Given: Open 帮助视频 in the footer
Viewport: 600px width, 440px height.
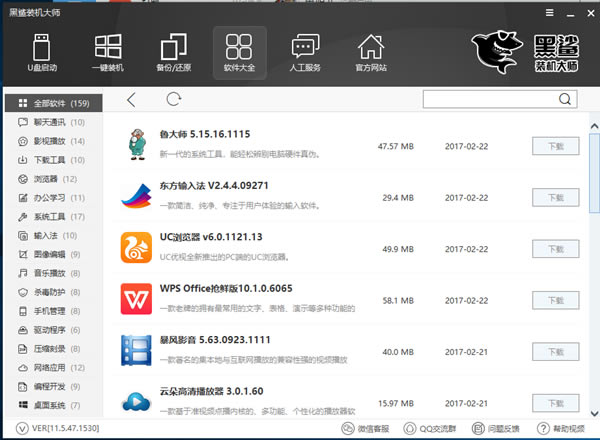Looking at the screenshot, I should tap(561, 429).
